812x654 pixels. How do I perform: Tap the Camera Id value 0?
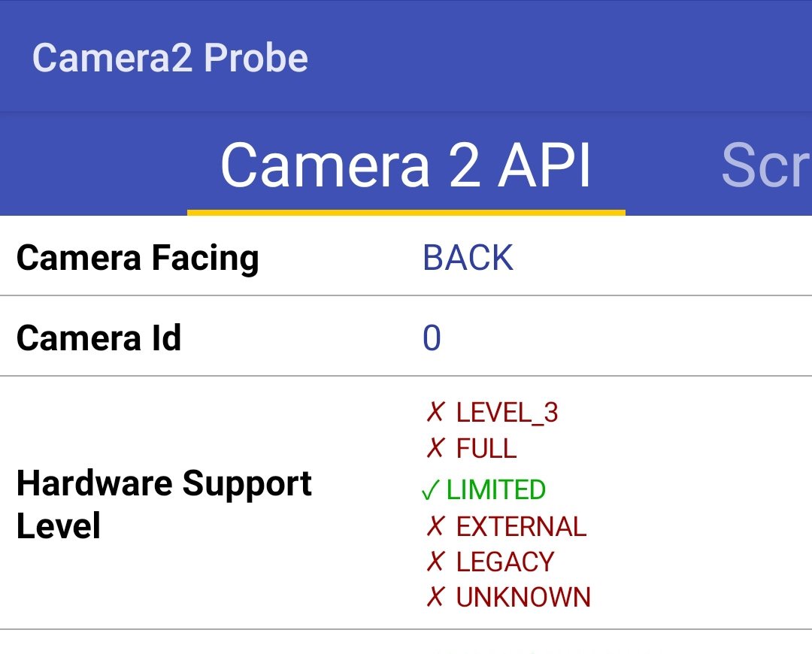click(x=432, y=338)
